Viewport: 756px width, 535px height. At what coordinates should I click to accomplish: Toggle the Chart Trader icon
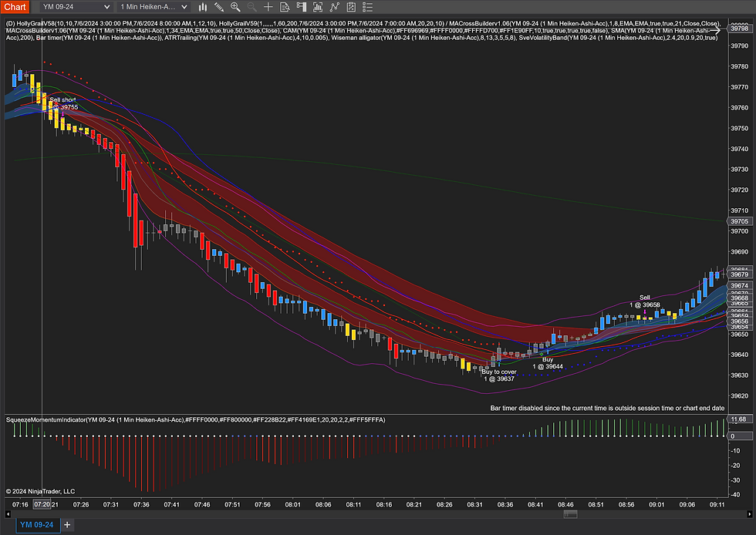pyautogui.click(x=302, y=7)
